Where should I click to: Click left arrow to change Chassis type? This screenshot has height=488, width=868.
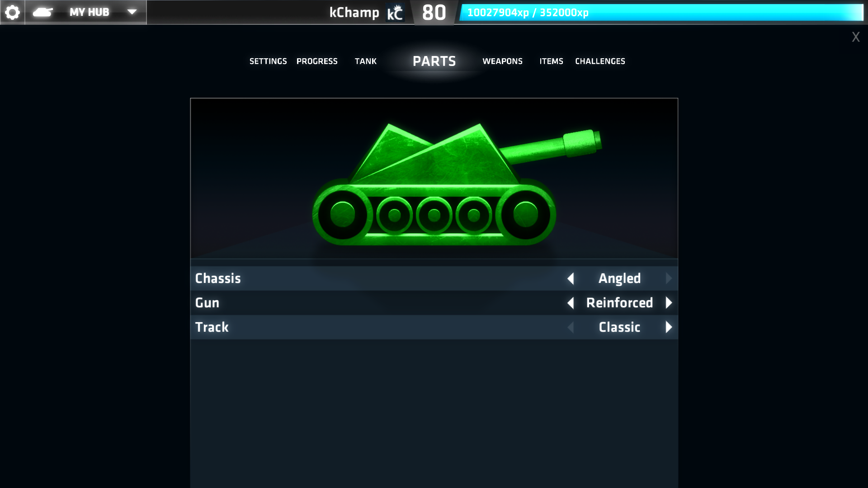click(x=571, y=278)
